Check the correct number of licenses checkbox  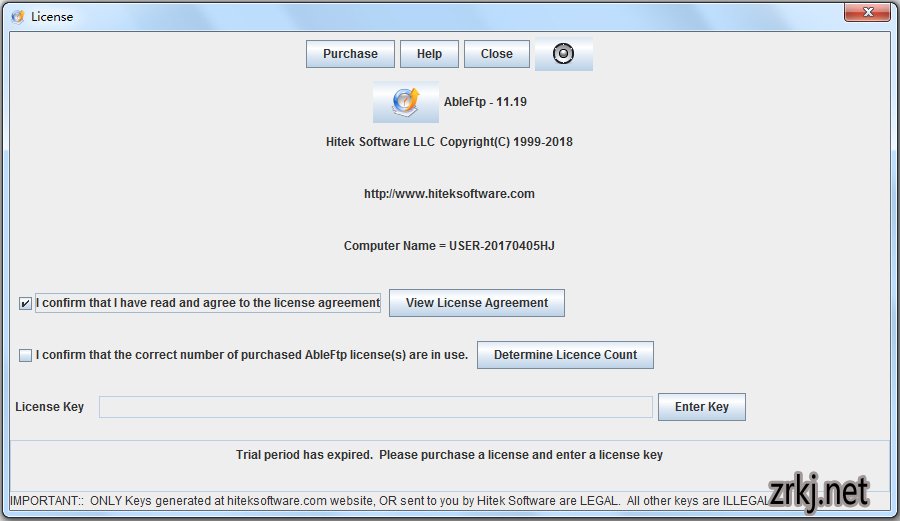[25, 355]
